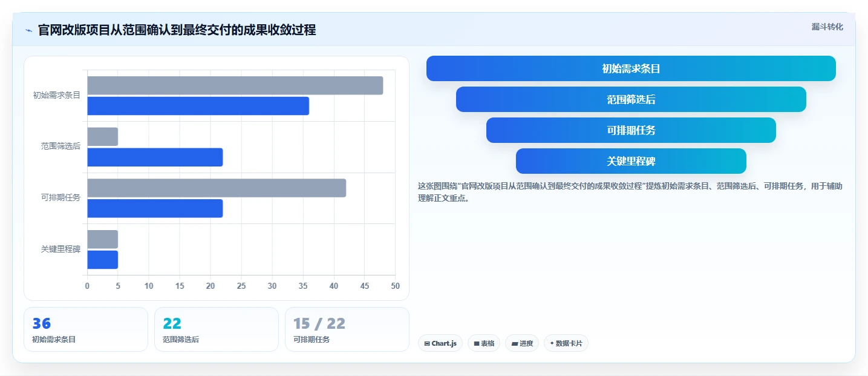868x376 pixels.
Task: Click the x-axis value 0
Action: coord(87,286)
